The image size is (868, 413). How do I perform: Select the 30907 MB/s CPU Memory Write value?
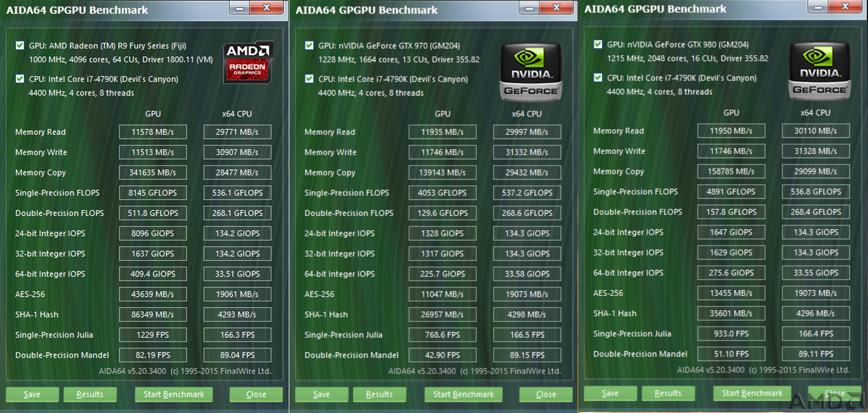coord(237,152)
